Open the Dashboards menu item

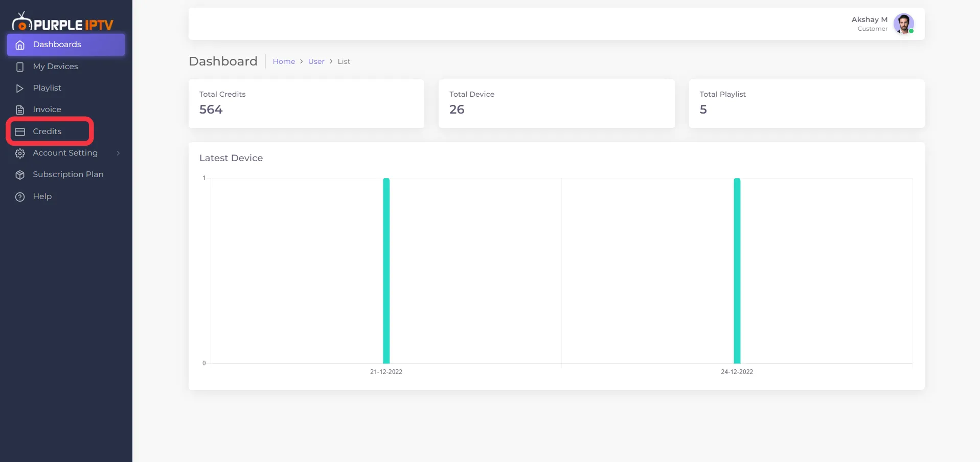(x=66, y=45)
